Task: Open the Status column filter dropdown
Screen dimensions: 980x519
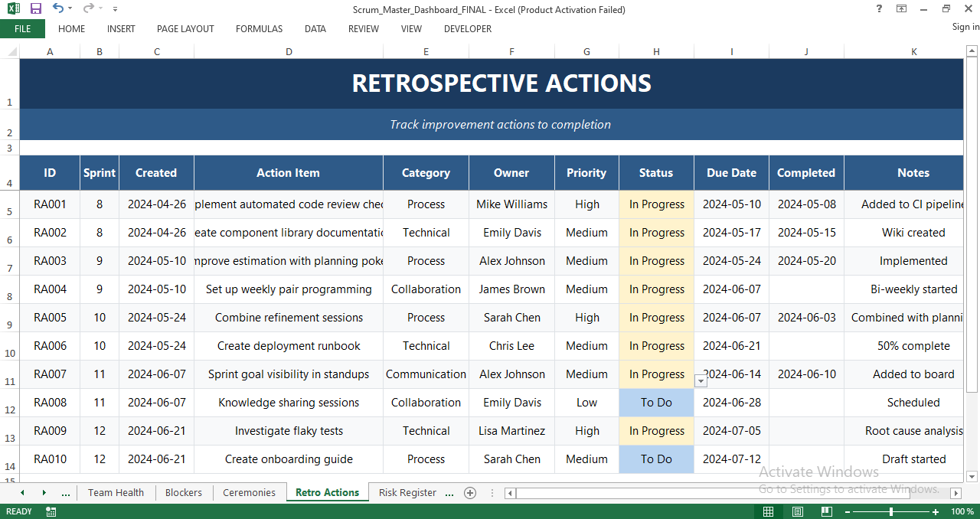Action: 700,380
